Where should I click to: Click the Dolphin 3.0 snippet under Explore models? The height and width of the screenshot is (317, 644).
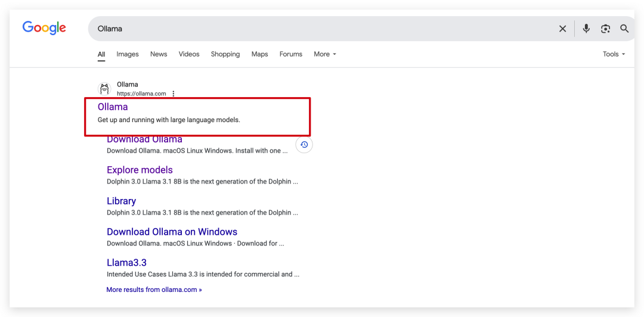click(x=203, y=182)
